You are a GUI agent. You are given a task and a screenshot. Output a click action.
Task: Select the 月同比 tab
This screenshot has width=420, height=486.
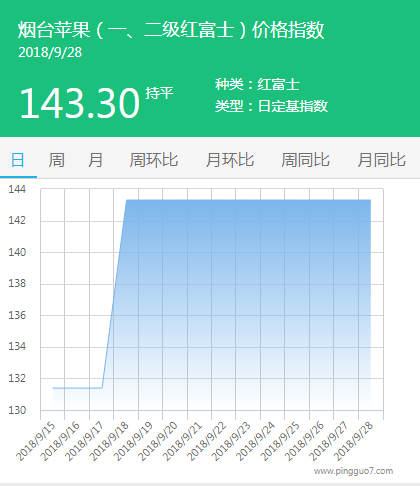(381, 160)
